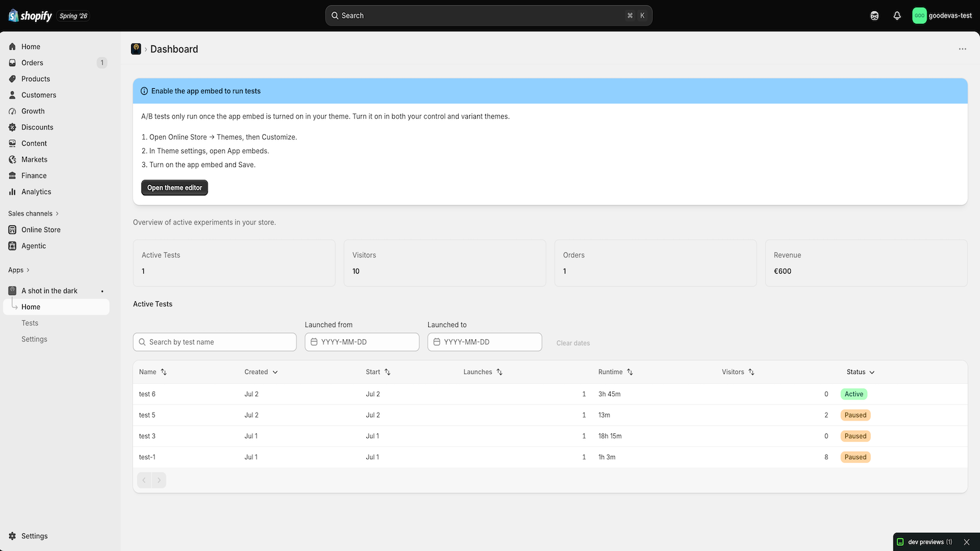This screenshot has height=551, width=980.
Task: Focus the top Search bar
Action: click(489, 16)
